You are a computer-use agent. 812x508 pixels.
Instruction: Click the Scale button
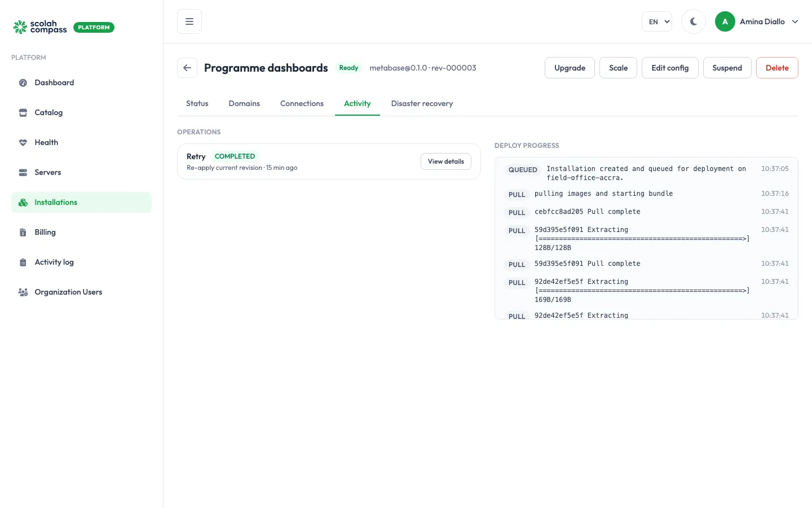618,68
